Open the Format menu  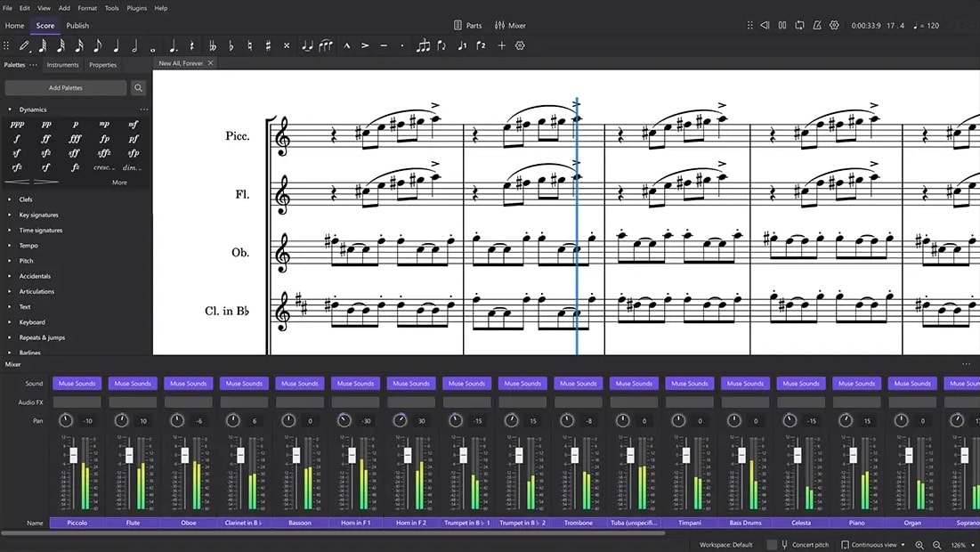click(86, 8)
